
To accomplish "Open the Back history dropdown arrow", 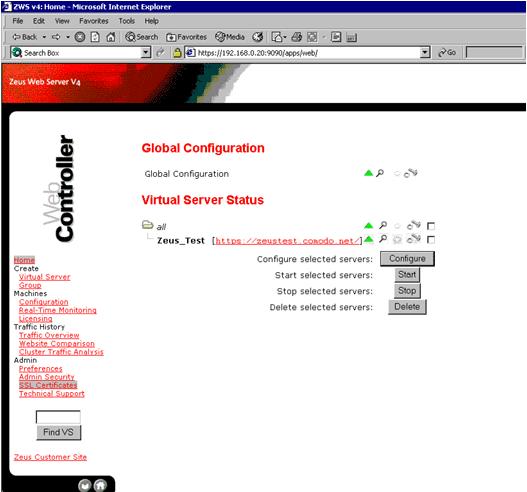I will click(x=44, y=37).
